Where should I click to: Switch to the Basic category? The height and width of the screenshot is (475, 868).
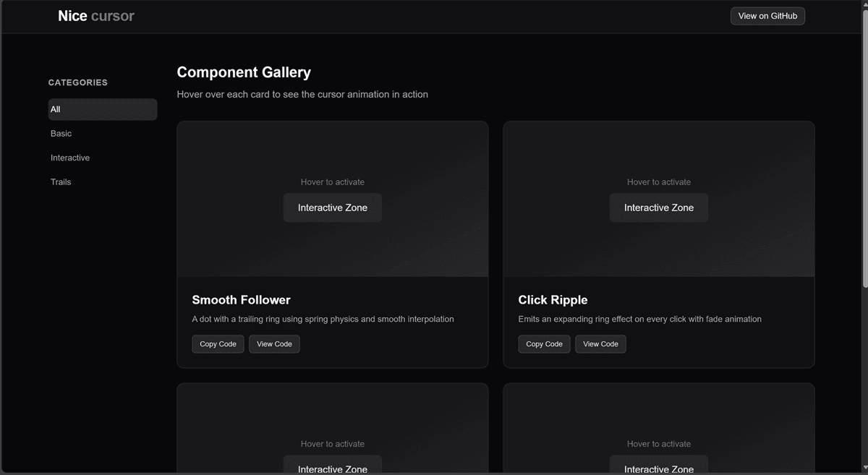click(x=61, y=134)
